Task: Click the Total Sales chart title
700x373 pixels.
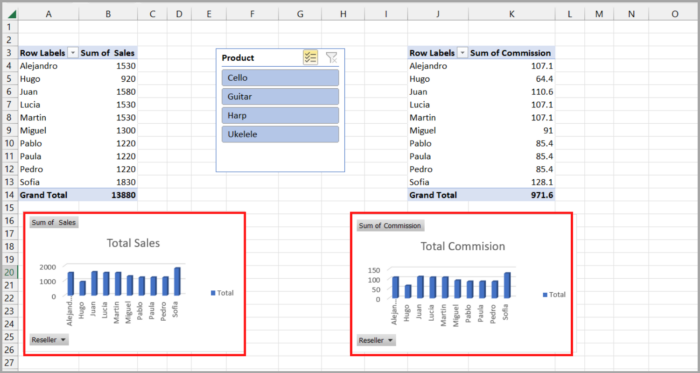Action: tap(133, 243)
